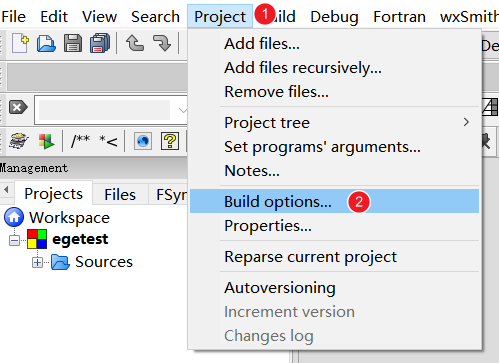Choose Remove files... menu entry
The width and height of the screenshot is (499, 363).
[334, 92]
